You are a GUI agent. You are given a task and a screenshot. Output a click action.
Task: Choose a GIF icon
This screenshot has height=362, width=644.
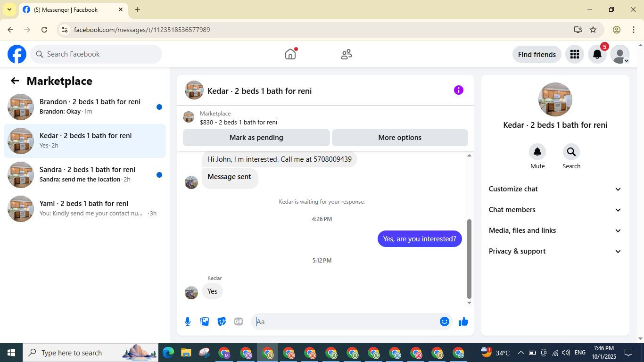[239, 321]
